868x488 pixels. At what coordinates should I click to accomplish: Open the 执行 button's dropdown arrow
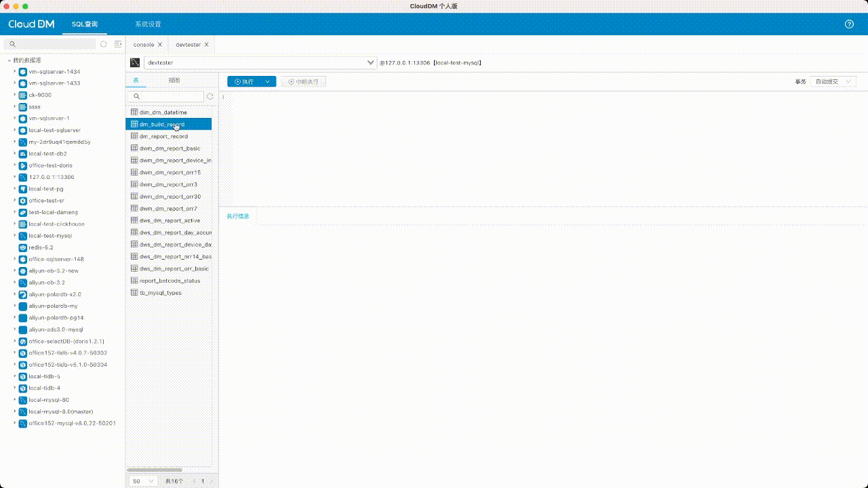pyautogui.click(x=268, y=81)
